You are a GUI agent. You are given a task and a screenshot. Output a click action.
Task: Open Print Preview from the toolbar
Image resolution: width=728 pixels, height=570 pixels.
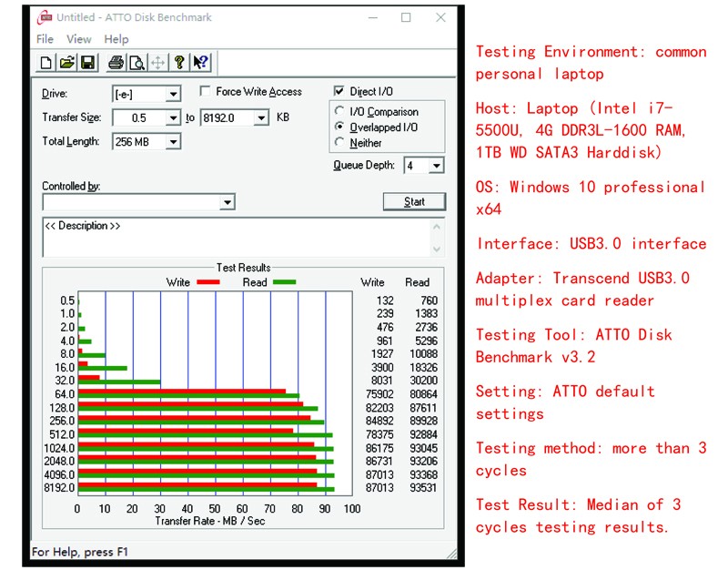(136, 63)
